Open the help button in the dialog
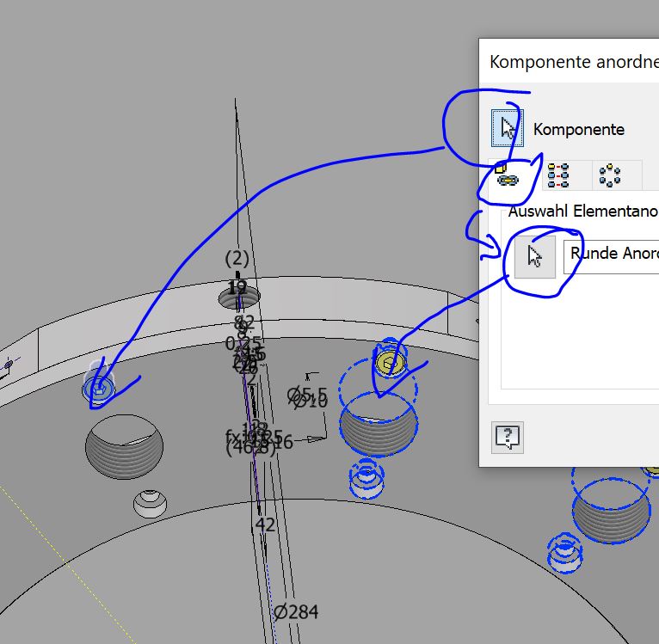 click(508, 438)
